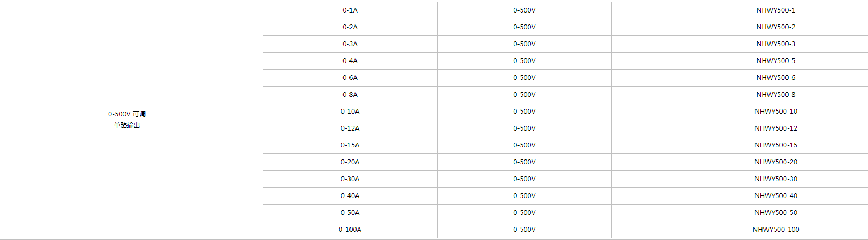Select the 0-30A current cell
The height and width of the screenshot is (240, 868).
[x=350, y=179]
